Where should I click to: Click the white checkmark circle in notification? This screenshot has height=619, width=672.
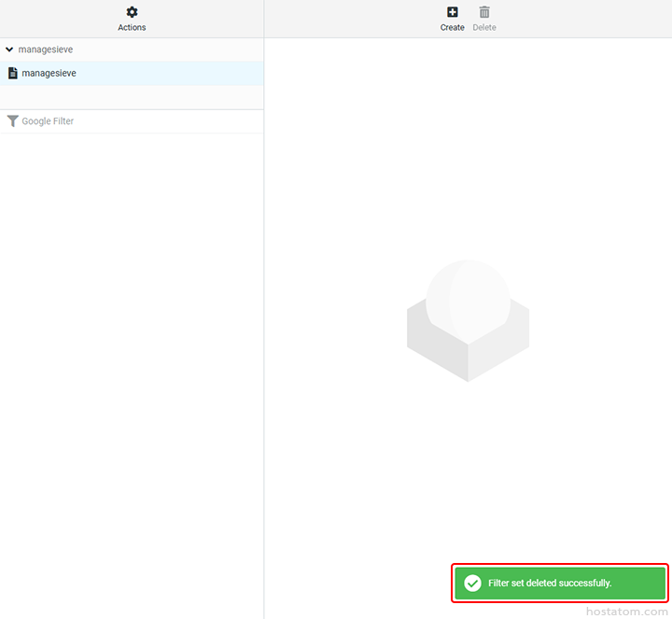(473, 584)
